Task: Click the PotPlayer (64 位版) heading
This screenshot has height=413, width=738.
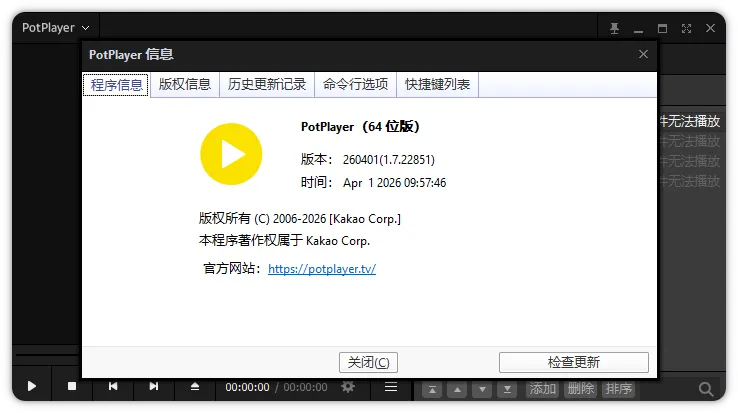Action: (360, 127)
